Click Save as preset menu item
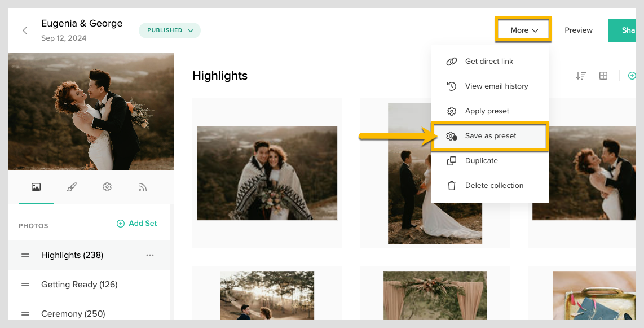Screen dimensions: 644x328 coord(490,136)
